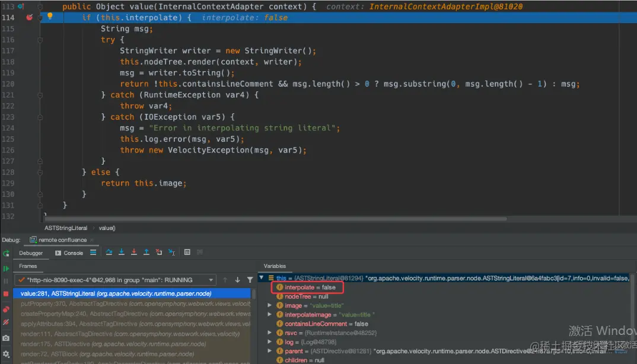Open debugger settings gear icon
Screen dimensions: 637x364
(x=6, y=354)
